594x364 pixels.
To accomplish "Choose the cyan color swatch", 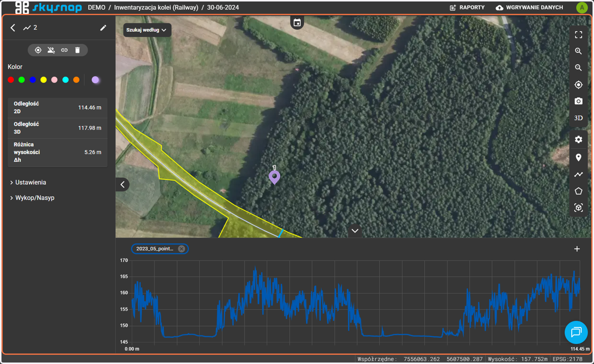I will click(x=65, y=80).
